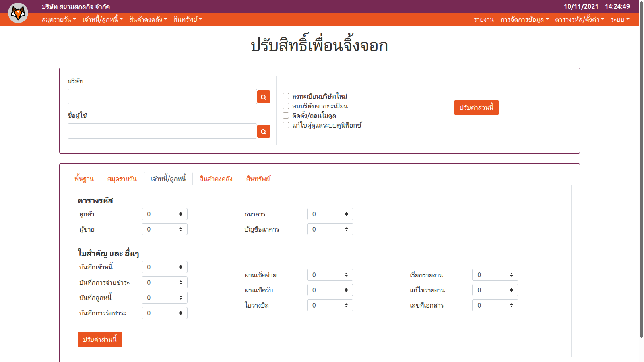The image size is (644, 362).
Task: Click the fox logo icon
Action: point(18,13)
